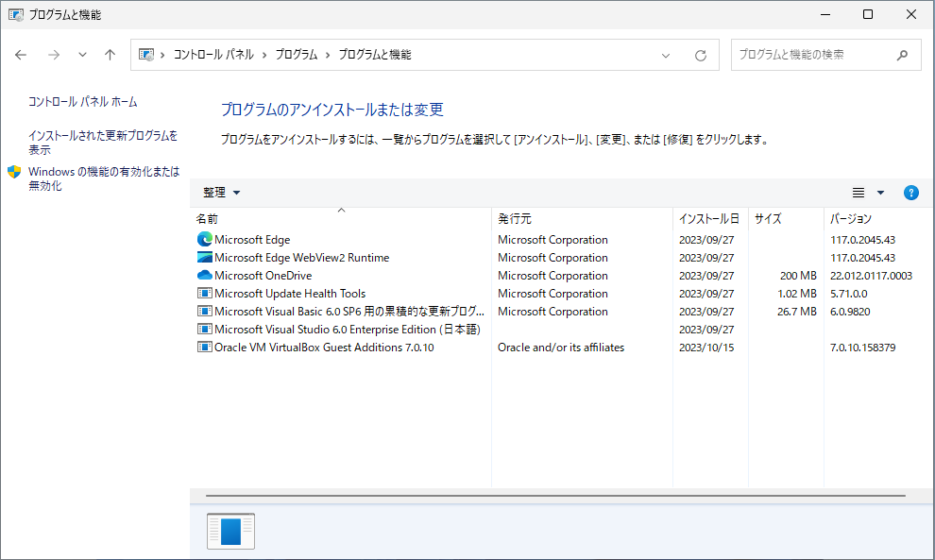Expand the view options dropdown arrow
Image resolution: width=935 pixels, height=560 pixels.
880,193
